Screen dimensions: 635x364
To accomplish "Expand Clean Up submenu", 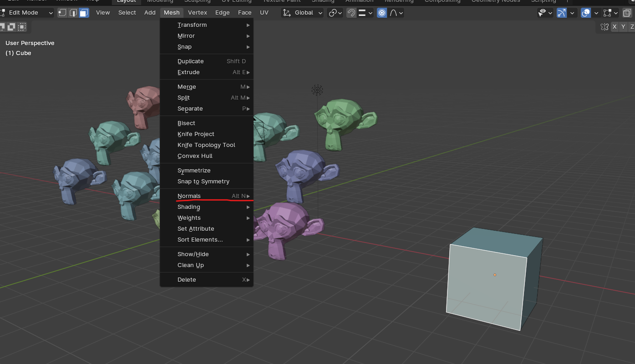I will [207, 265].
